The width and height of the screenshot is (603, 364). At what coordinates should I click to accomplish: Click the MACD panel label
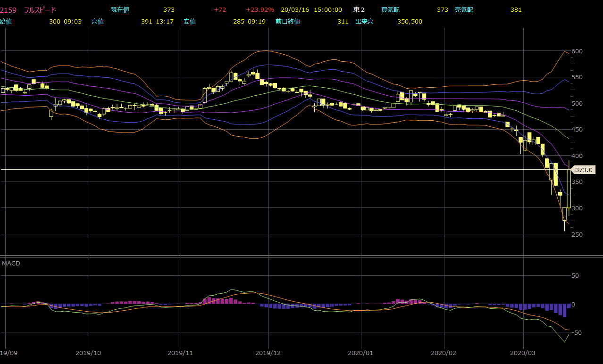[x=11, y=263]
